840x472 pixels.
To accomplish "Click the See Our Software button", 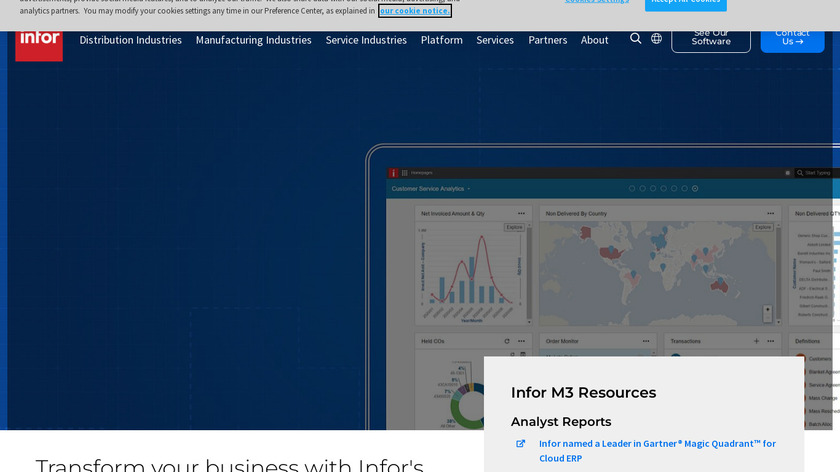I will 710,37.
